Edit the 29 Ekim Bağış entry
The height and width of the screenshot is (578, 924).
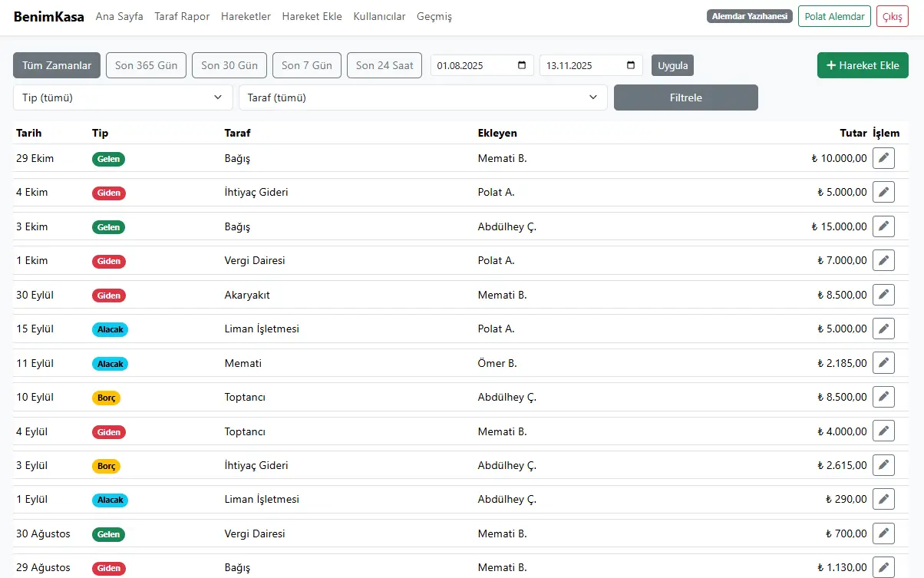point(883,158)
